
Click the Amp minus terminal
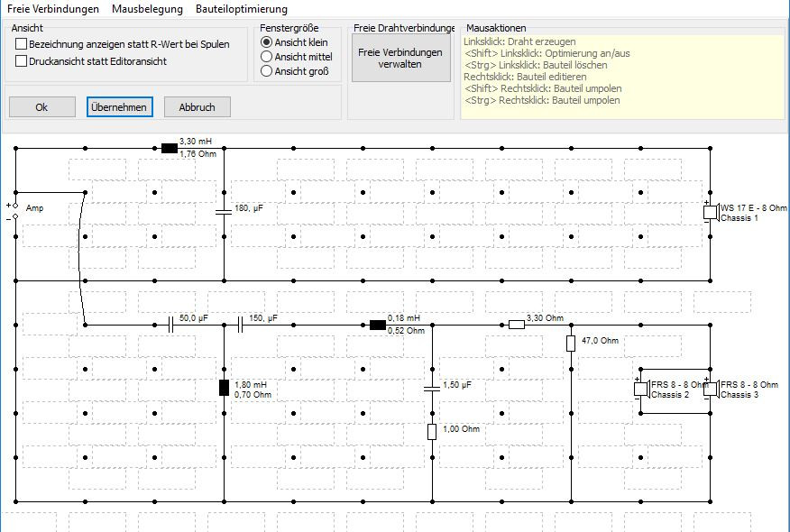15,216
